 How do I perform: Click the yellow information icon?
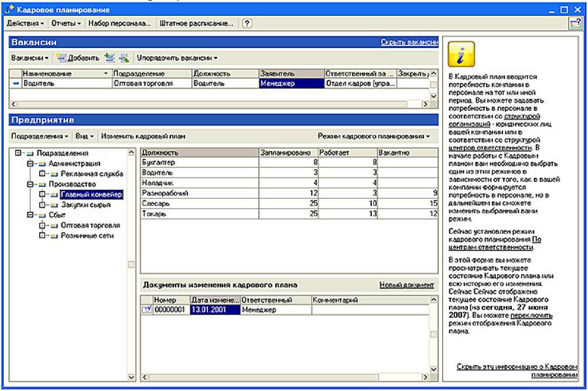(x=461, y=55)
